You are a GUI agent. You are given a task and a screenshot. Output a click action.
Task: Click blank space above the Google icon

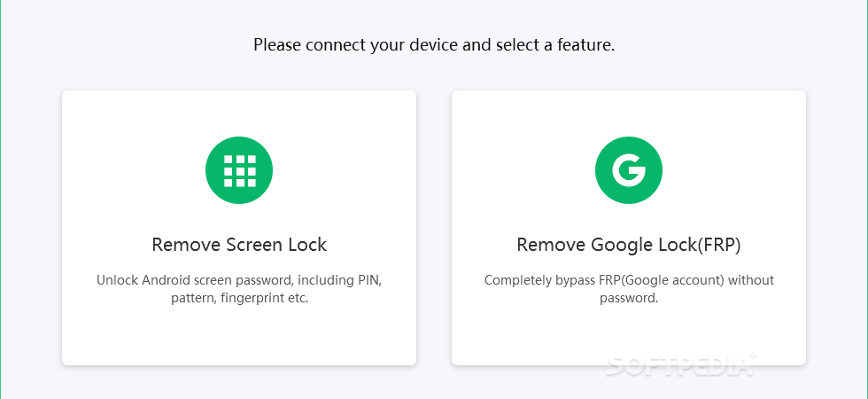[x=629, y=113]
